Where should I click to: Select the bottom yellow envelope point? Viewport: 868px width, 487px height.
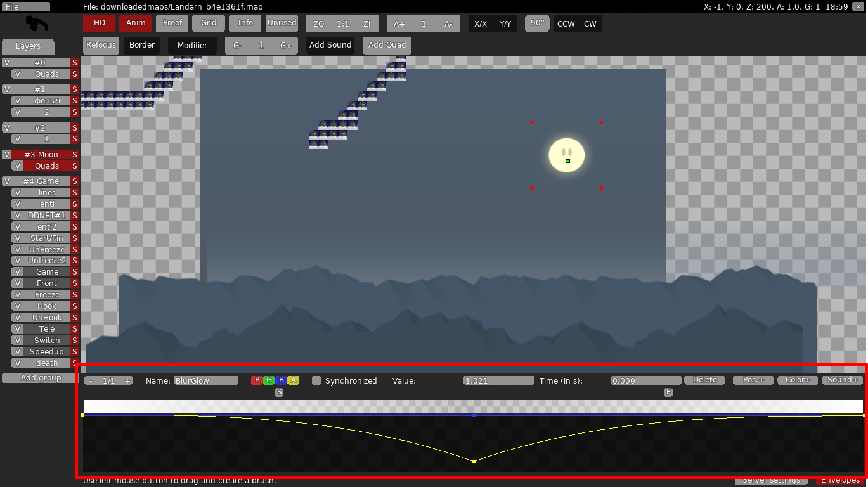click(x=474, y=461)
